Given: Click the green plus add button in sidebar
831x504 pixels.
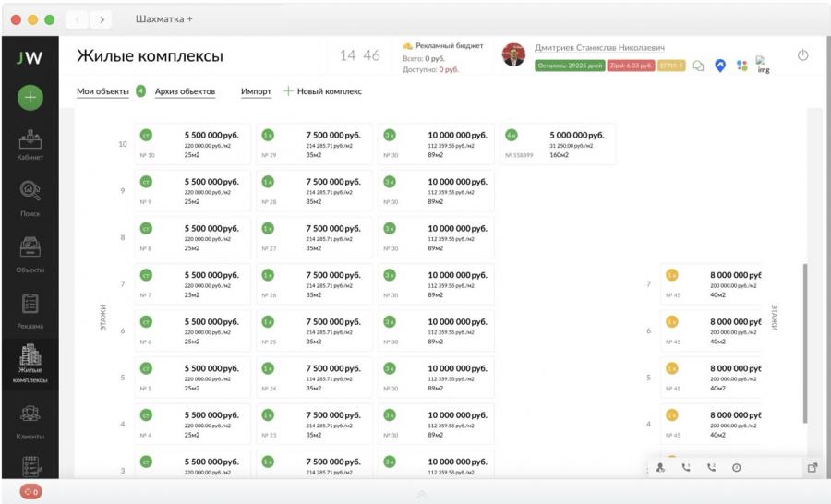Looking at the screenshot, I should (30, 98).
